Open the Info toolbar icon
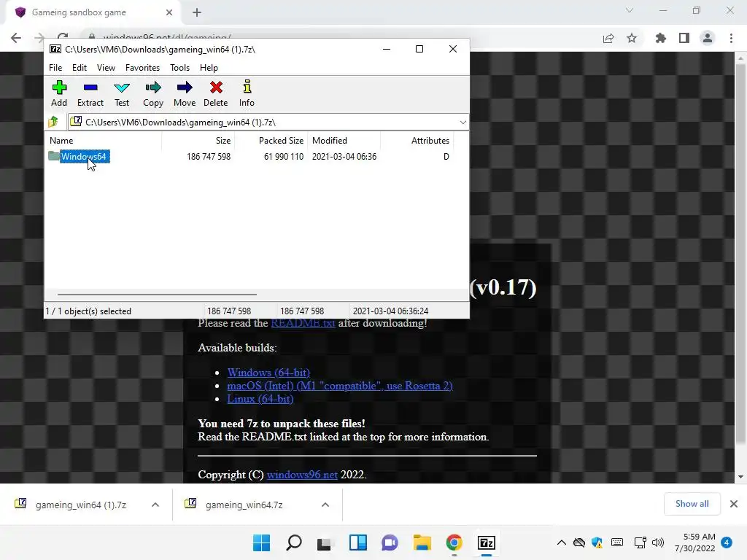 pyautogui.click(x=247, y=93)
